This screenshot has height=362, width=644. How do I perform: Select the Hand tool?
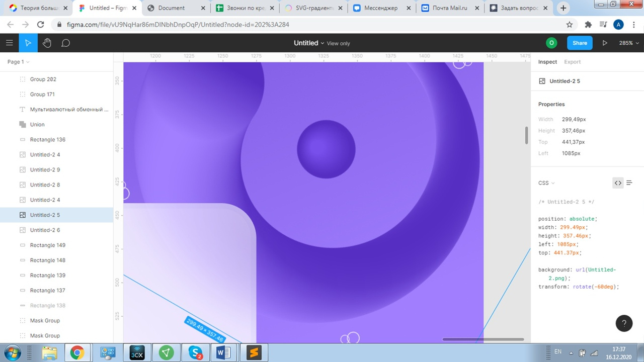(x=47, y=43)
